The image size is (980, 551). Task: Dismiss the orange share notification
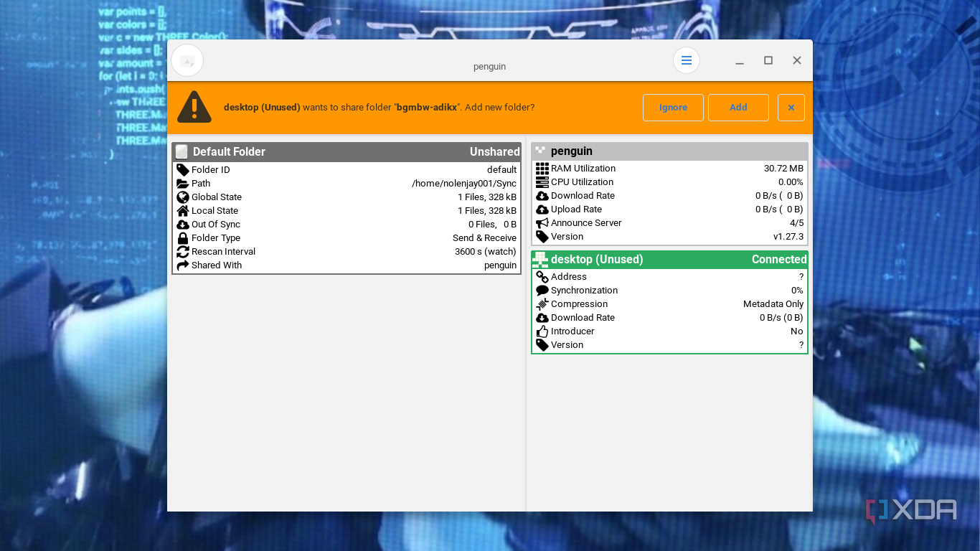coord(791,107)
